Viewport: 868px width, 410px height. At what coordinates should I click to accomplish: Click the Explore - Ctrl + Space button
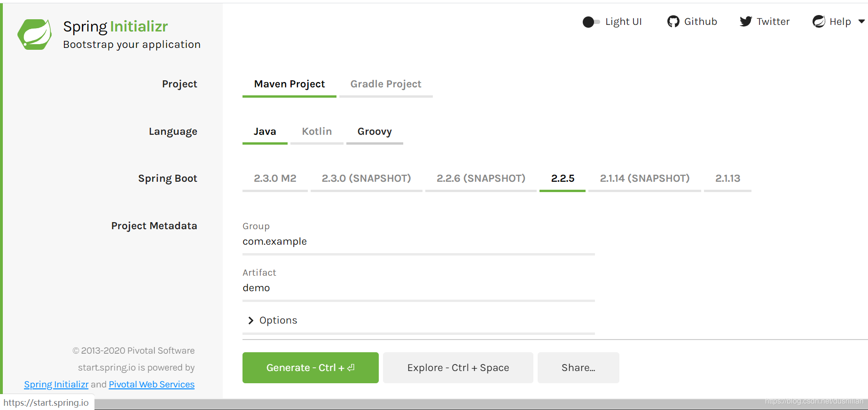(x=458, y=368)
